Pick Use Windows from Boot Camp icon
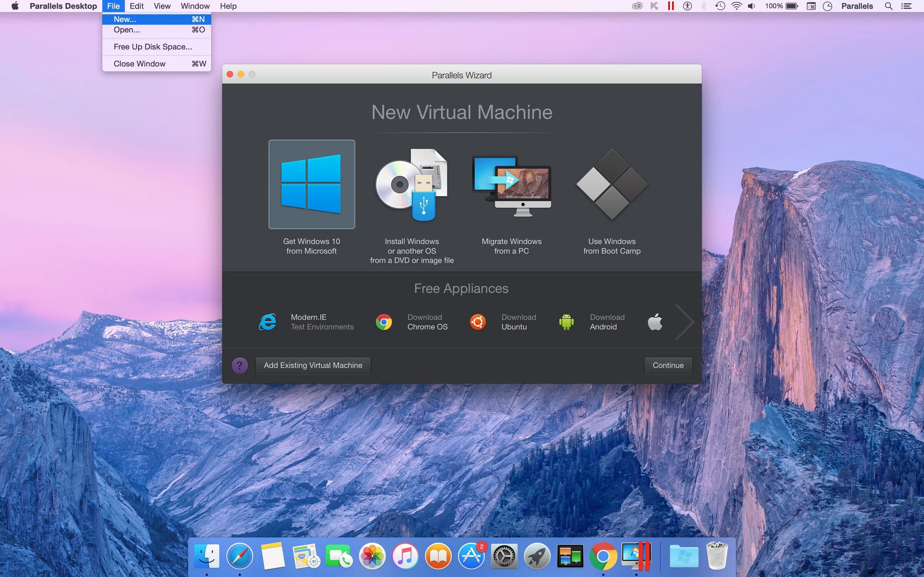 coord(612,184)
